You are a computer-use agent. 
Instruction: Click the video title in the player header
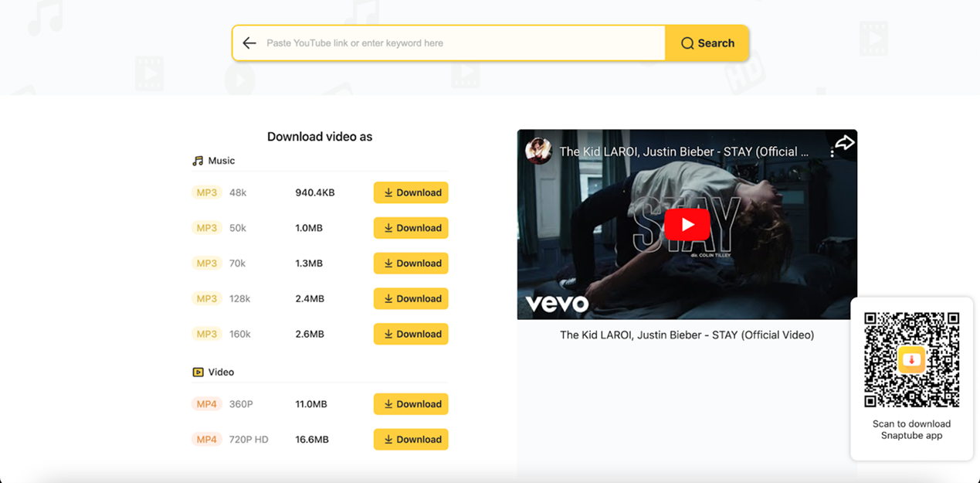[683, 151]
